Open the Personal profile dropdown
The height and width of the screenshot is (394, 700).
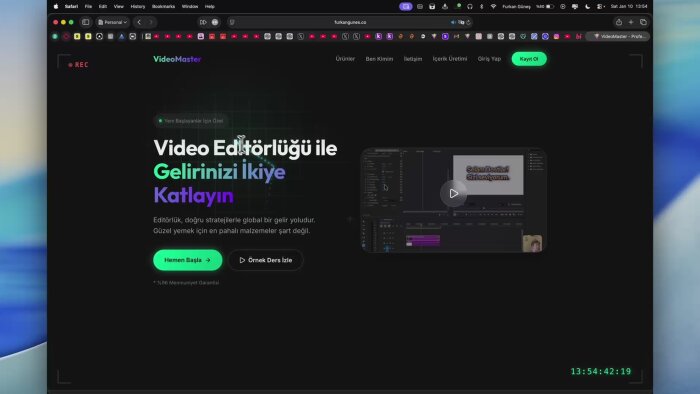[112, 22]
